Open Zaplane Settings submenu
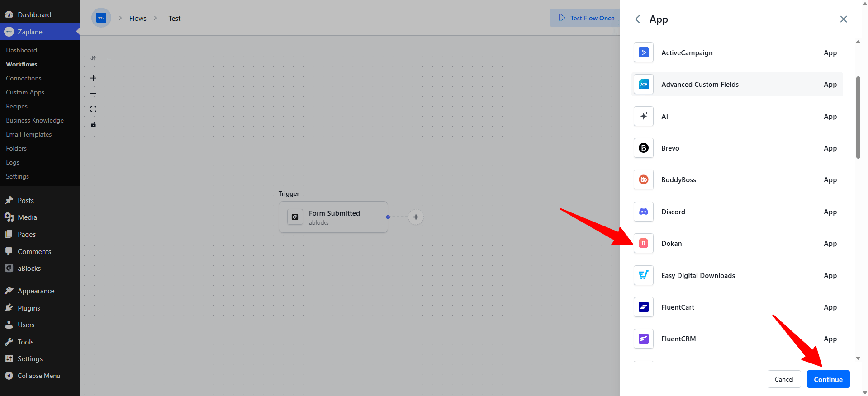The height and width of the screenshot is (396, 868). 17,176
